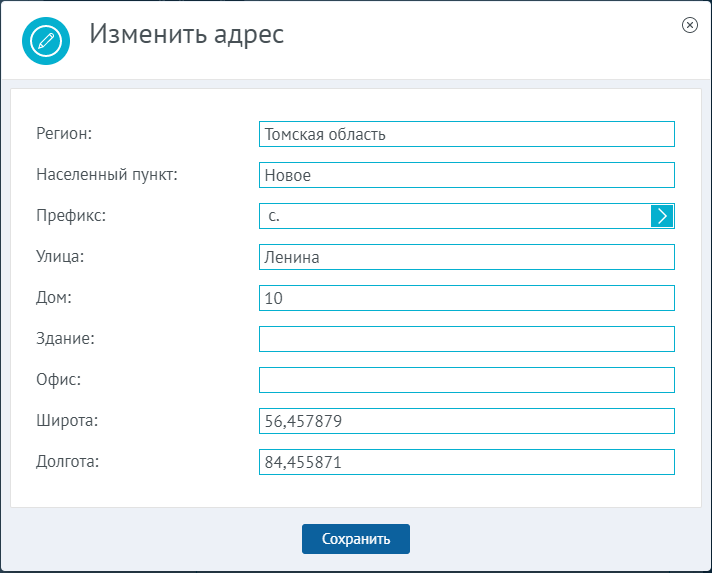Click the Широта: label
This screenshot has height=573, width=712.
tap(67, 420)
